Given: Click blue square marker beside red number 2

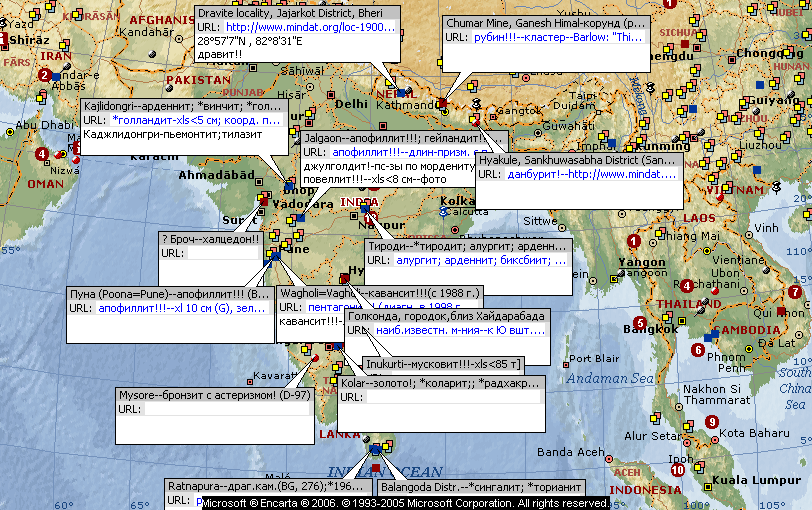Looking at the screenshot, I should [x=57, y=76].
